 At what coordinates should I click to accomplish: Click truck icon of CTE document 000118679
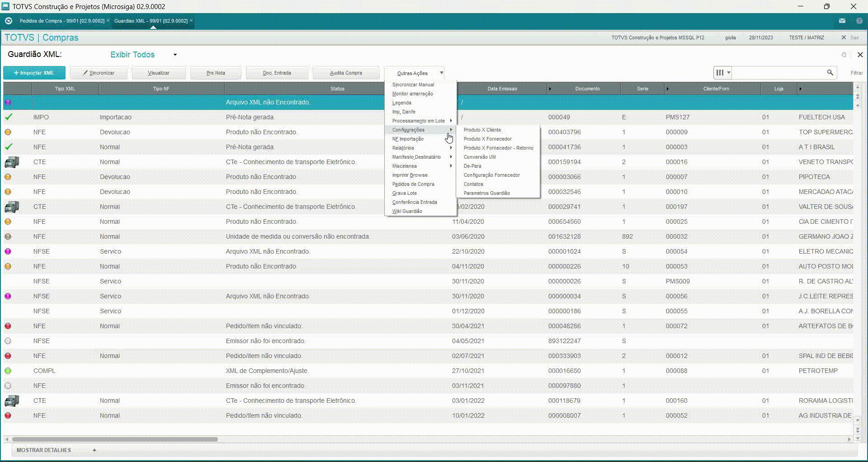click(12, 401)
